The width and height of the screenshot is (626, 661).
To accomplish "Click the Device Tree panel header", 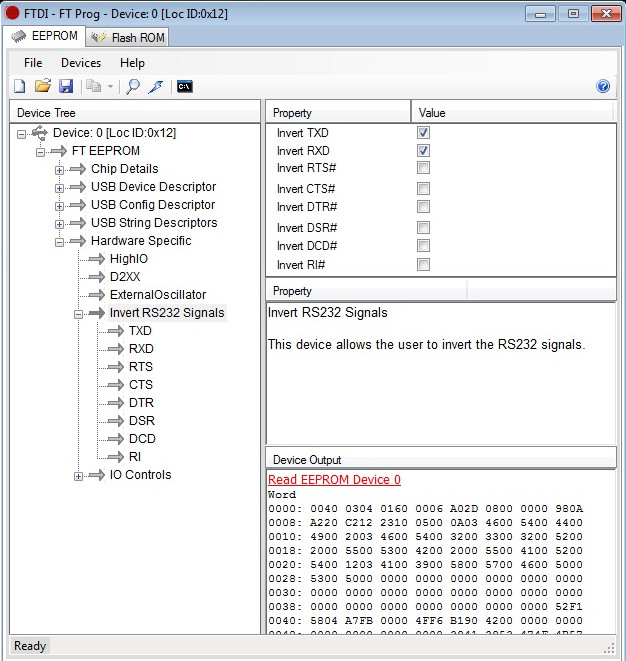I will click(135, 113).
